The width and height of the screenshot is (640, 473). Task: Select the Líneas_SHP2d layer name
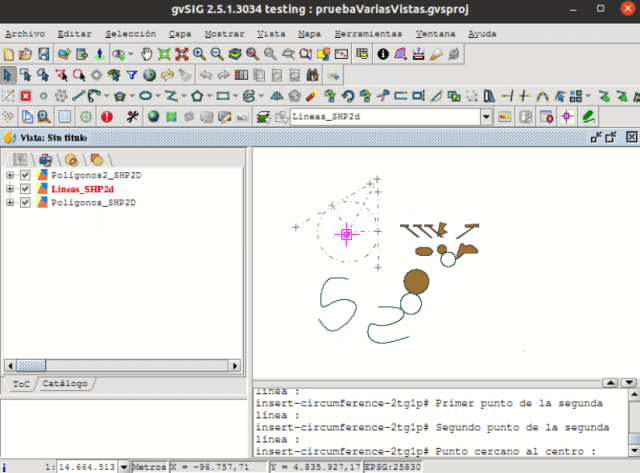click(x=82, y=189)
